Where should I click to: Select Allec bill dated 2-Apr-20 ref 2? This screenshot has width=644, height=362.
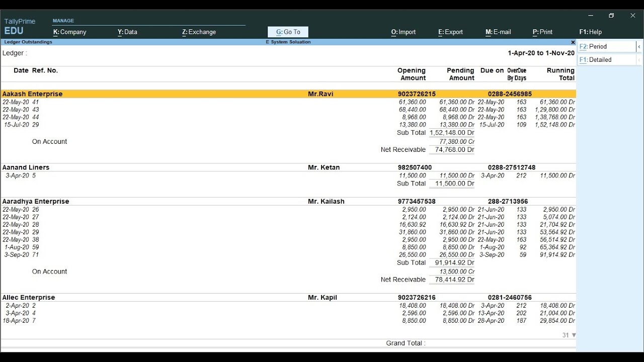pos(288,306)
